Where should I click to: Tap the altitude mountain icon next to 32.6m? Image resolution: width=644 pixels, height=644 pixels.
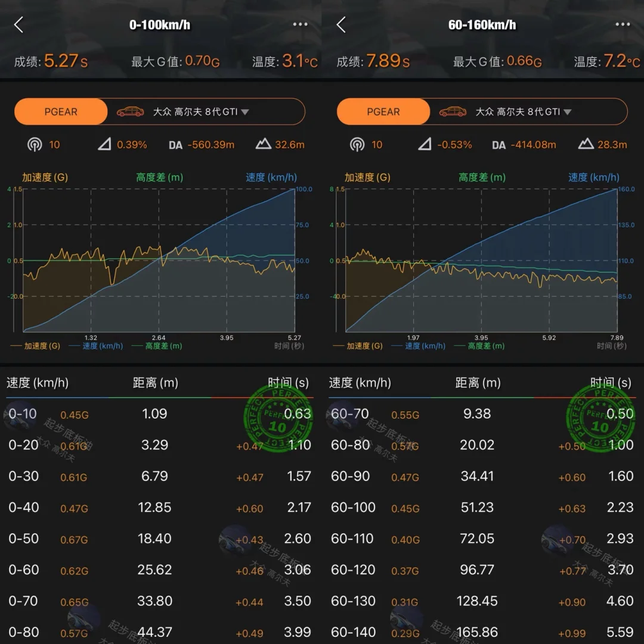coord(264,144)
